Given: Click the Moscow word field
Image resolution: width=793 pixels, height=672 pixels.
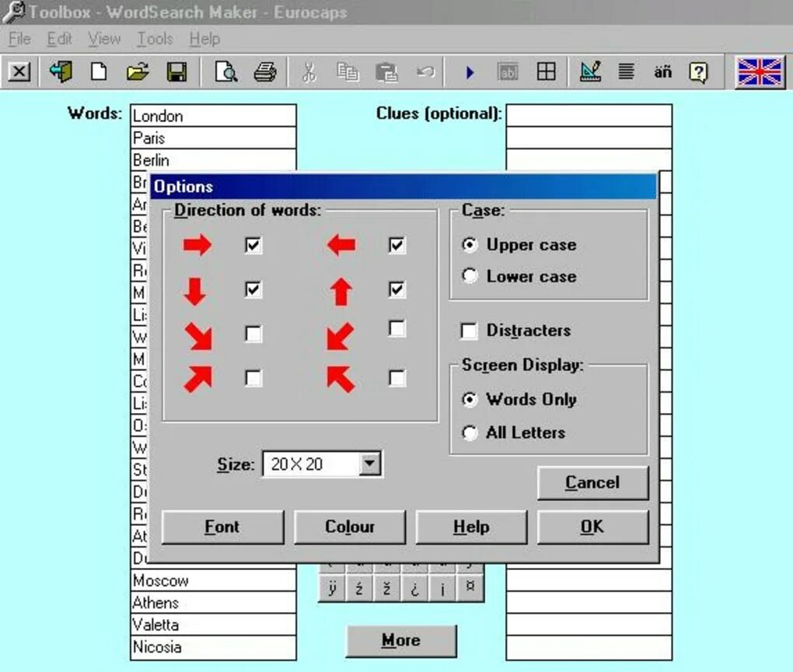Looking at the screenshot, I should (213, 580).
